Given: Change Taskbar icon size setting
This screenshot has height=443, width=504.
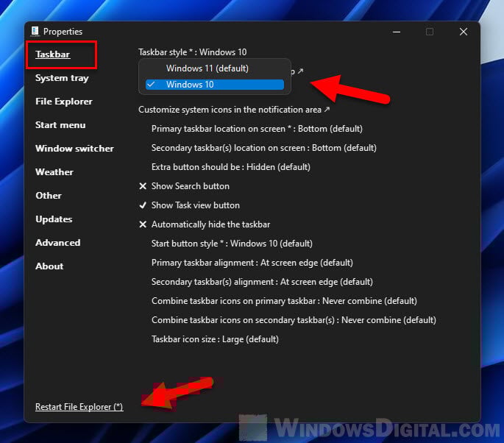Looking at the screenshot, I should click(215, 339).
